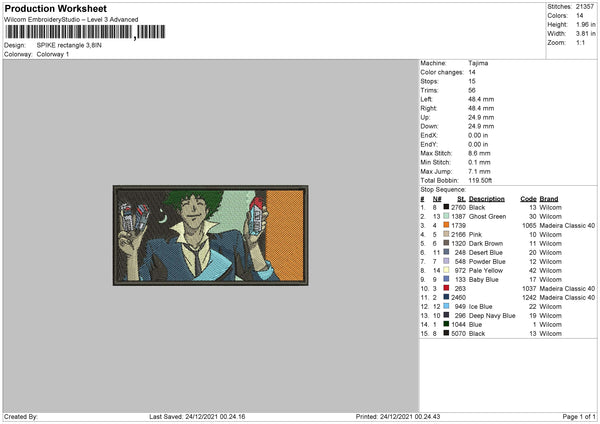Click the Machine value 'Tajima'
The image size is (600, 424).
coord(478,63)
